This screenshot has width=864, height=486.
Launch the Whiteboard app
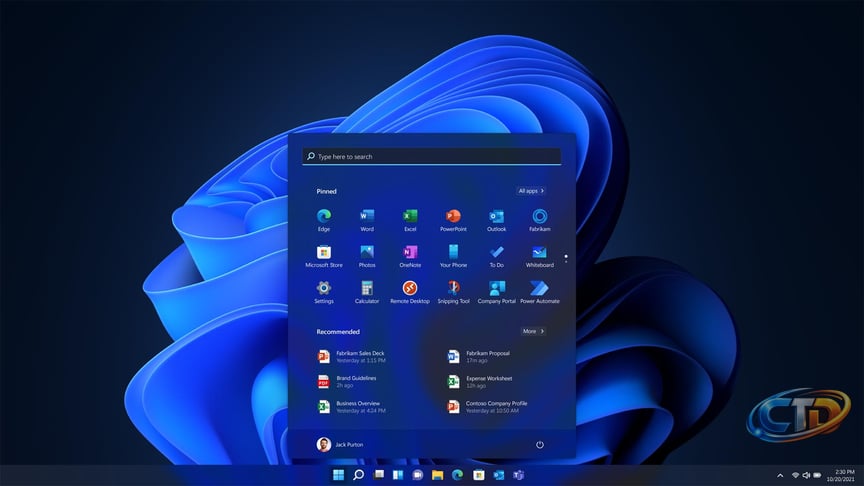coord(539,256)
